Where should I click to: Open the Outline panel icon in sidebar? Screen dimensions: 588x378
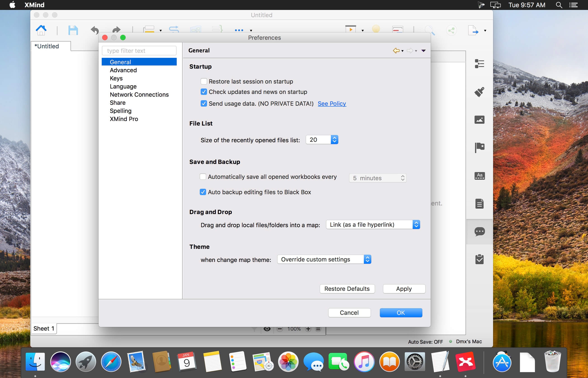[x=480, y=64]
